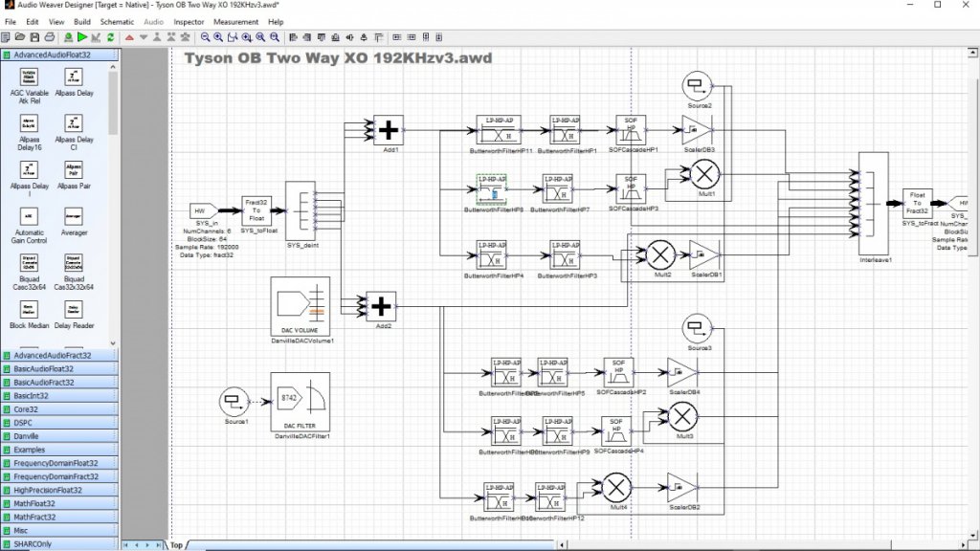
Task: Click the Zoom in magnifier icon
Action: (218, 37)
